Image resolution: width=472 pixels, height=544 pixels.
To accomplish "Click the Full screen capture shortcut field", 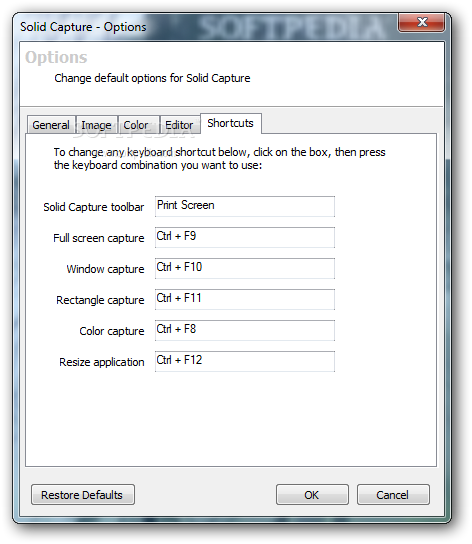I will (x=245, y=237).
